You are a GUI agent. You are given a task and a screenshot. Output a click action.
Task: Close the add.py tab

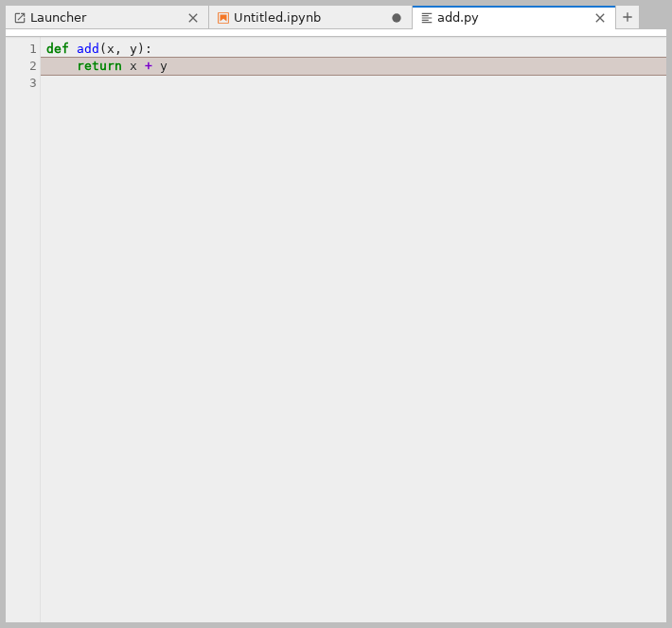click(600, 18)
